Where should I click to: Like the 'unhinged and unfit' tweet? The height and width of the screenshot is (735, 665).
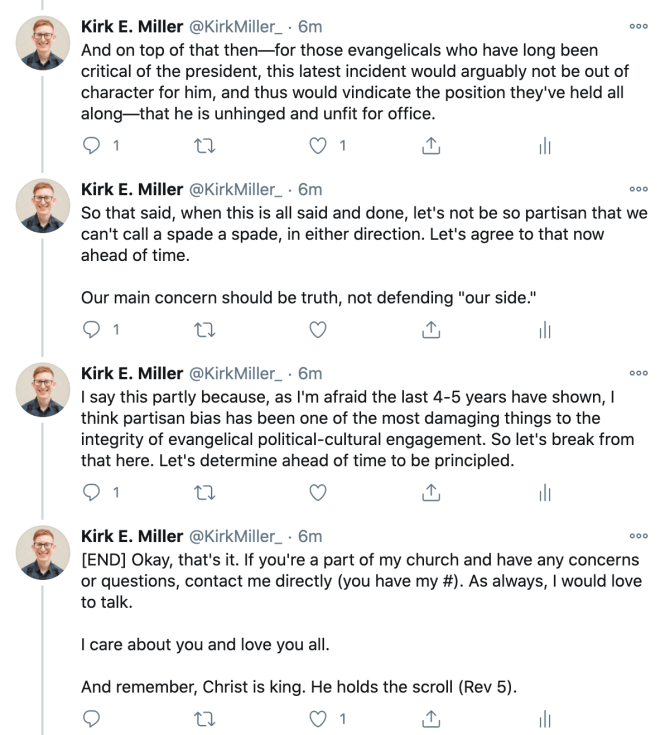[x=319, y=147]
